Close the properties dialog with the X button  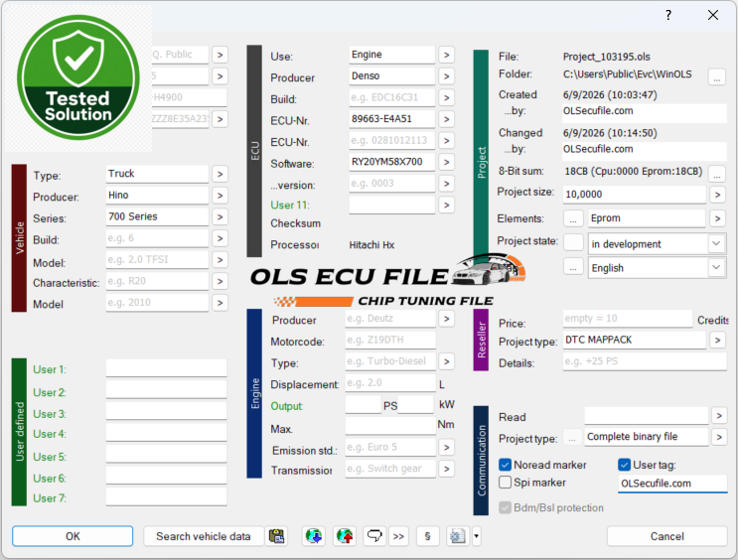[x=713, y=15]
